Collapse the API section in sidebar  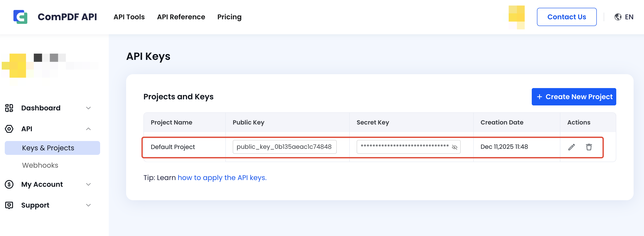point(88,129)
